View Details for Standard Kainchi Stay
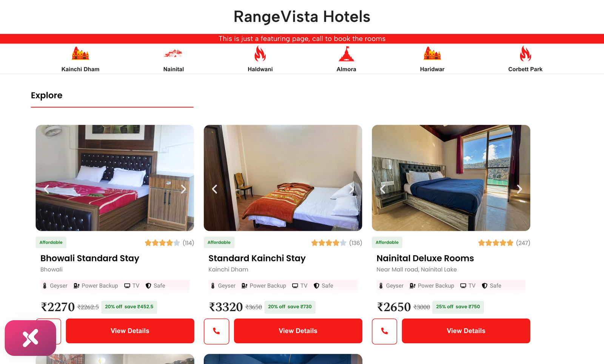The image size is (604, 364). point(298,331)
